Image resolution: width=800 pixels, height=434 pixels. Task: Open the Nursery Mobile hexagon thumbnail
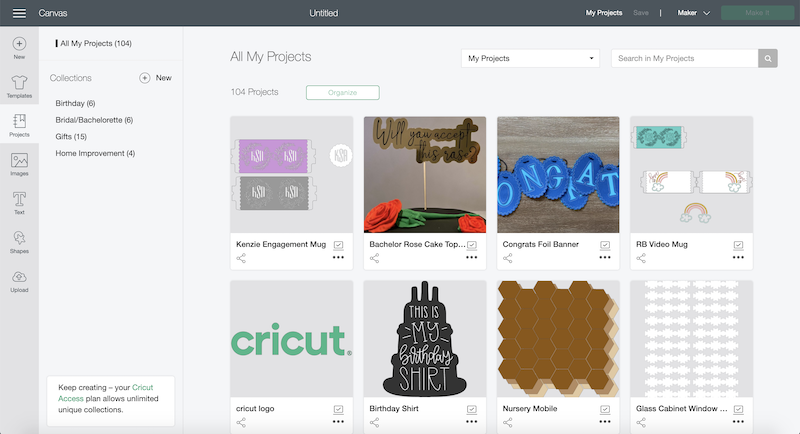558,339
